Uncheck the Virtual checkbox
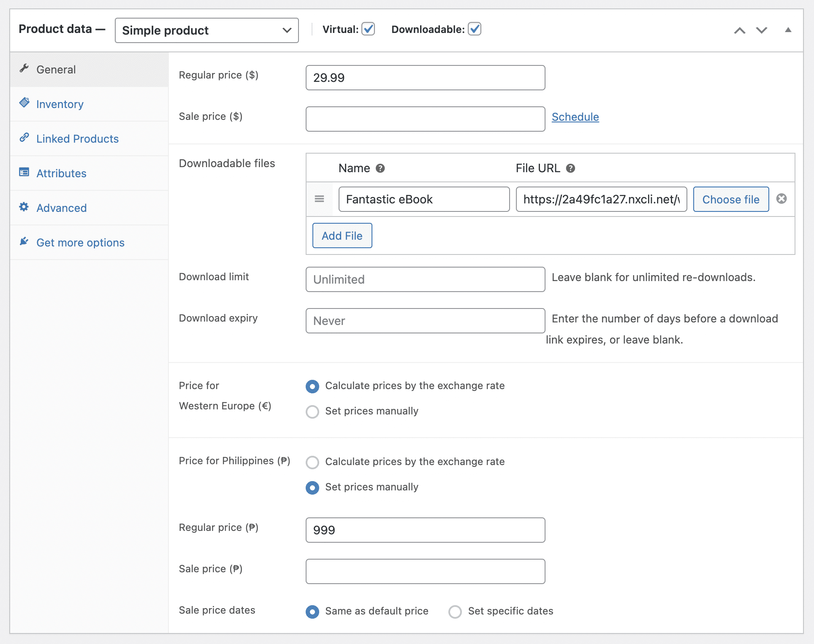This screenshot has height=644, width=814. (368, 29)
